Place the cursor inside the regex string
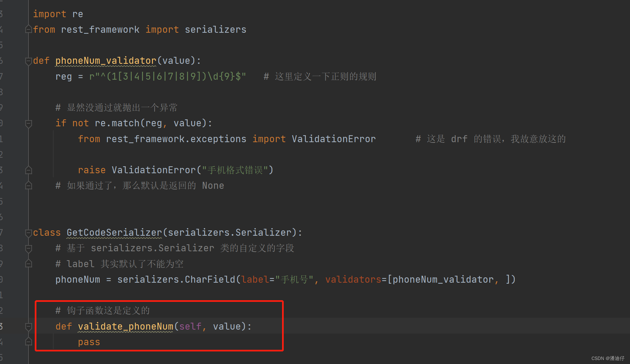Image resolution: width=630 pixels, height=364 pixels. [166, 76]
